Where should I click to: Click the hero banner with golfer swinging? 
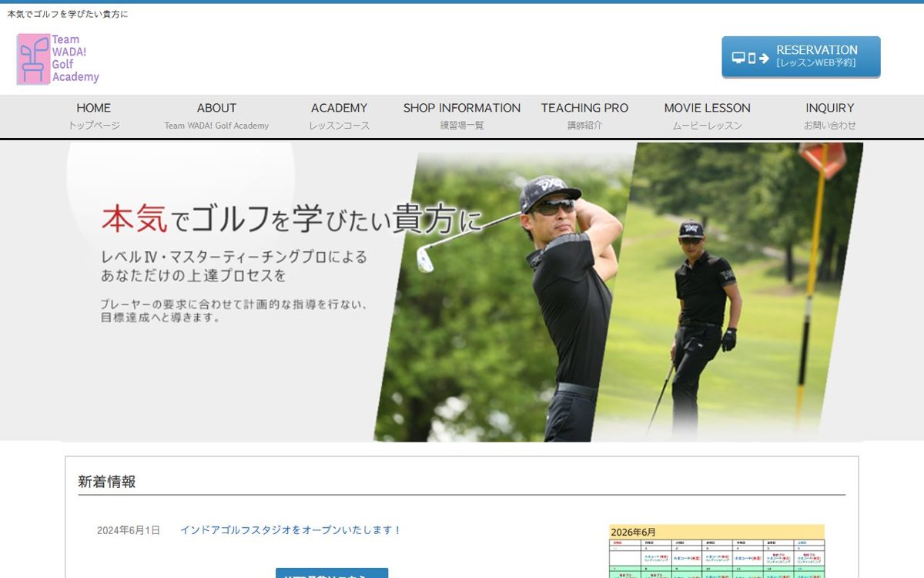coord(462,291)
